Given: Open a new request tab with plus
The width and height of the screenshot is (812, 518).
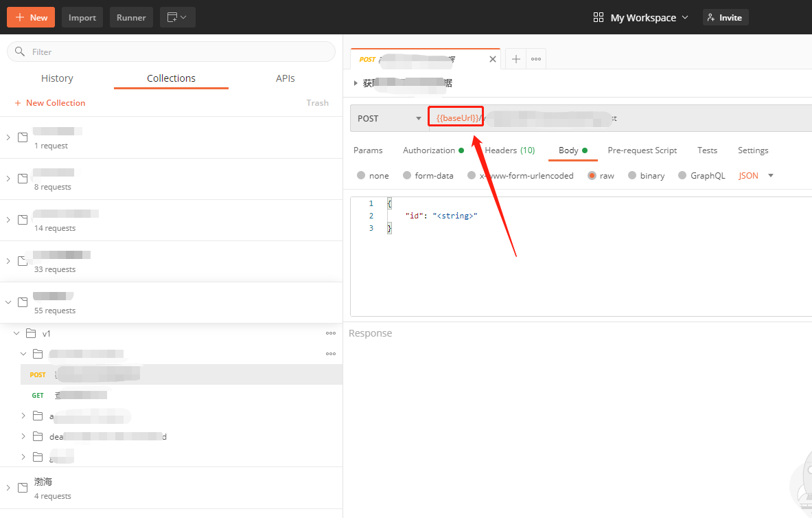Looking at the screenshot, I should [x=515, y=59].
